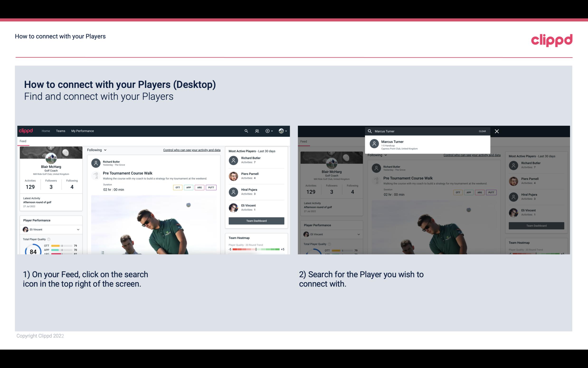Click the PUTT performance category icon

[211, 187]
